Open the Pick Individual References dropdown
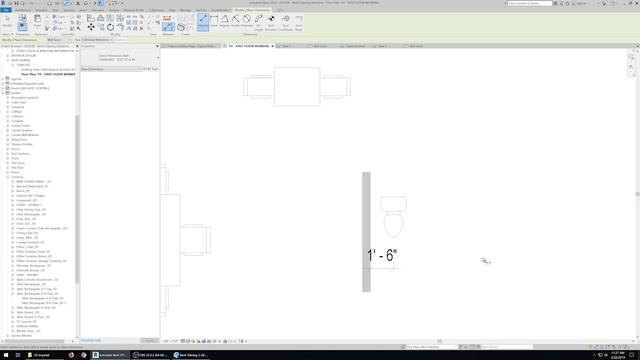The width and height of the screenshot is (640, 360). click(96, 40)
